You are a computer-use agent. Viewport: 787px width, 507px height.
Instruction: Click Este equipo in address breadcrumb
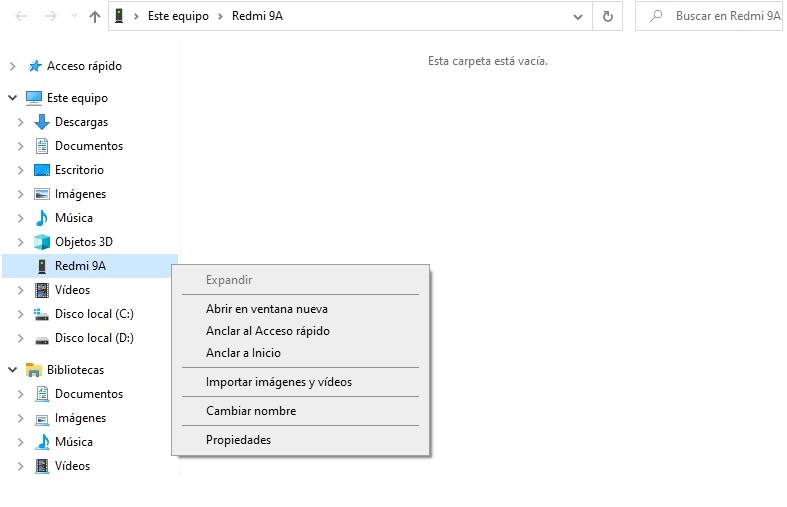pyautogui.click(x=178, y=16)
